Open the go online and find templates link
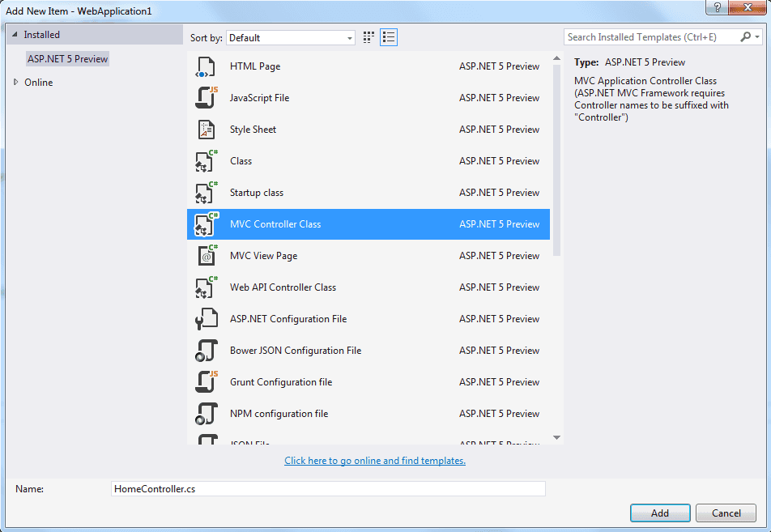The height and width of the screenshot is (532, 771). click(x=375, y=461)
